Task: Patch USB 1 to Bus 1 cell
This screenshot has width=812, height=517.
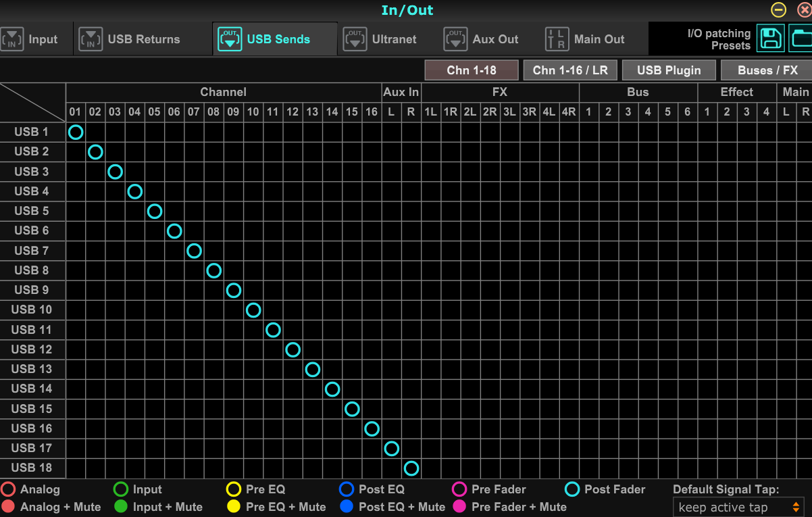Action: (588, 132)
